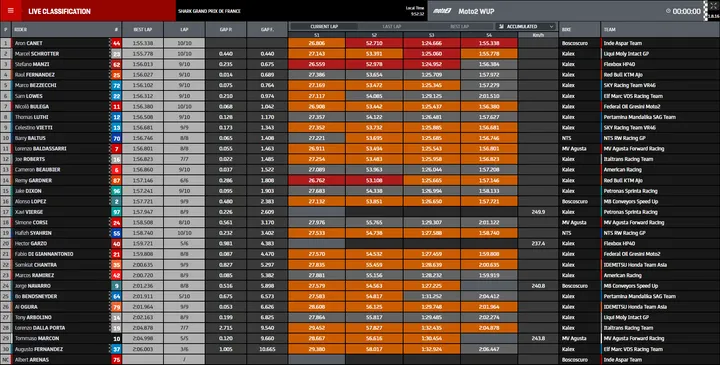
Task: Click Ogura's S4 time 2:01.964
Action: [x=489, y=307]
